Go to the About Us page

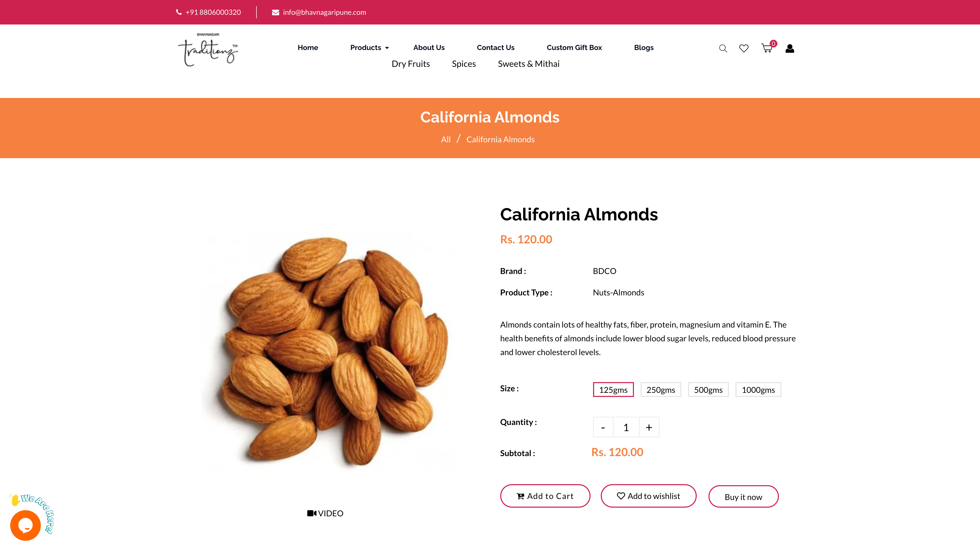(429, 47)
